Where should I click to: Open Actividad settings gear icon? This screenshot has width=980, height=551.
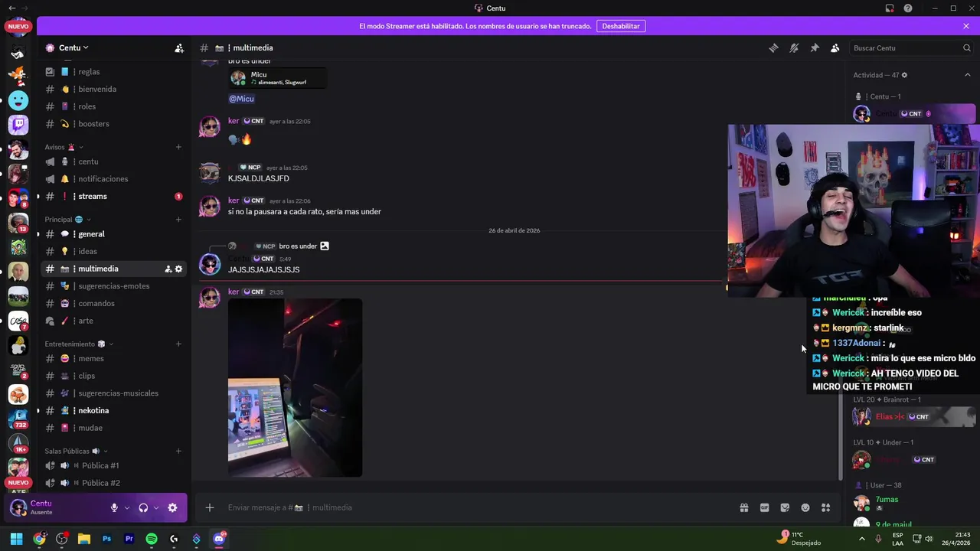click(x=904, y=75)
